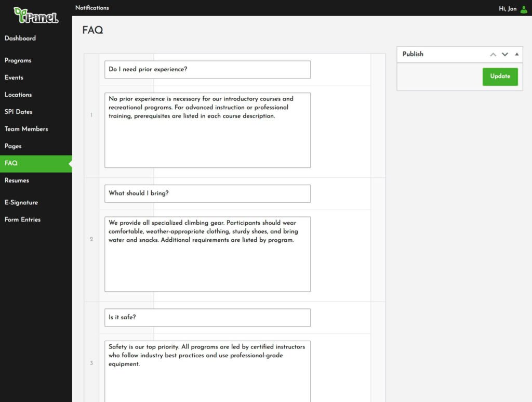Open Events section
The height and width of the screenshot is (402, 532).
(x=14, y=77)
